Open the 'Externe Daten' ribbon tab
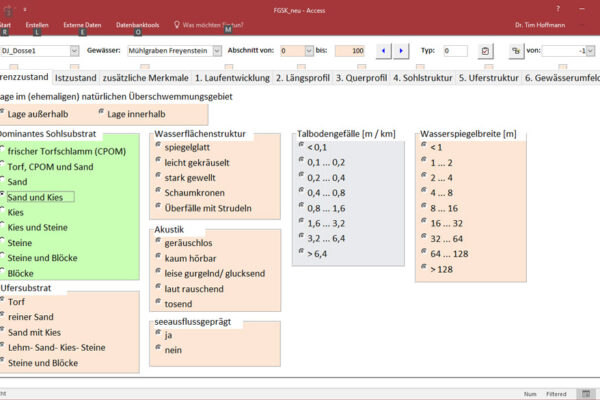 [82, 25]
